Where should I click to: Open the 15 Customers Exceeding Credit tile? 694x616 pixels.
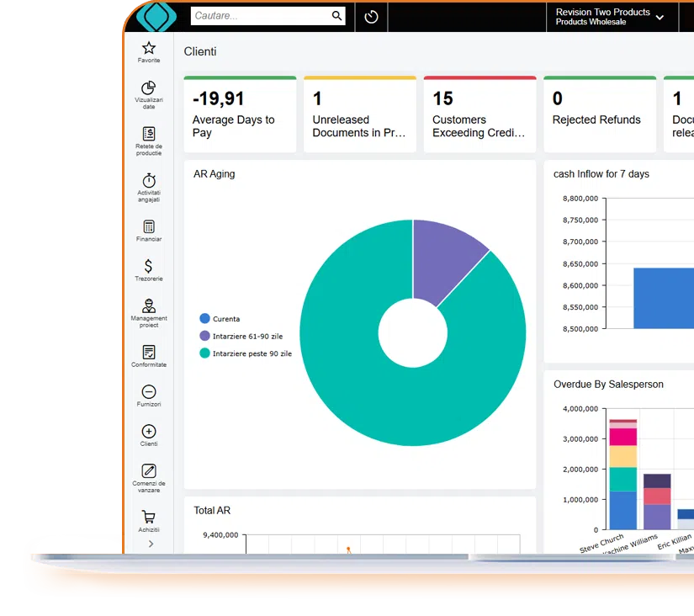(479, 114)
